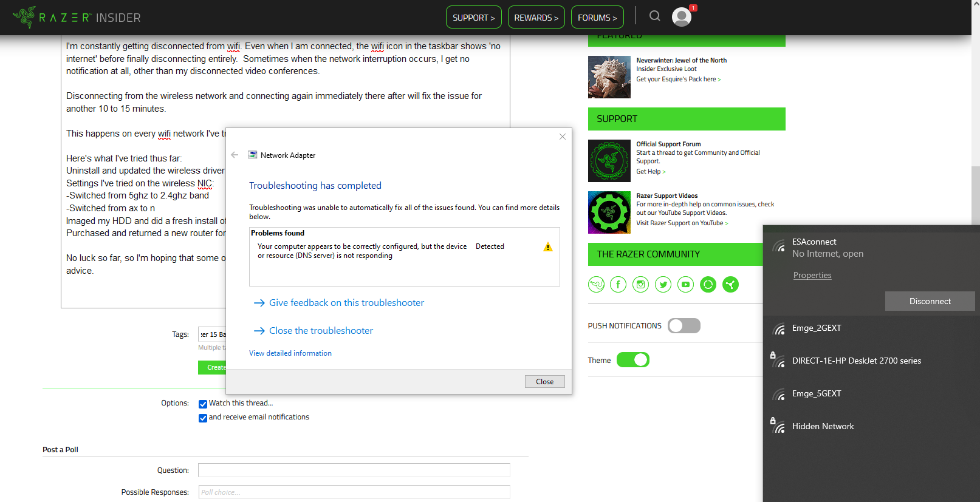This screenshot has height=502, width=980.
Task: Click the Neverwinter: Jewel of the North title
Action: 681,60
